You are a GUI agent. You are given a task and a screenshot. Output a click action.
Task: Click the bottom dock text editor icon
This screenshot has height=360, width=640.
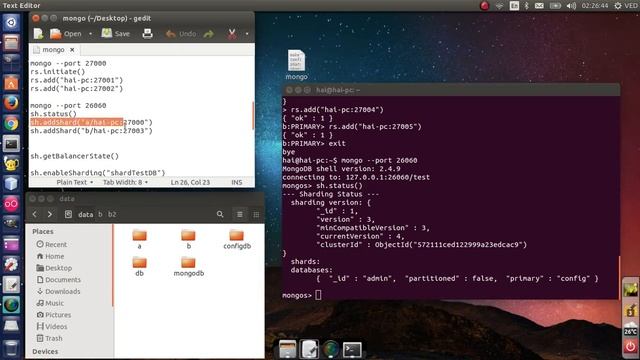pyautogui.click(x=309, y=349)
